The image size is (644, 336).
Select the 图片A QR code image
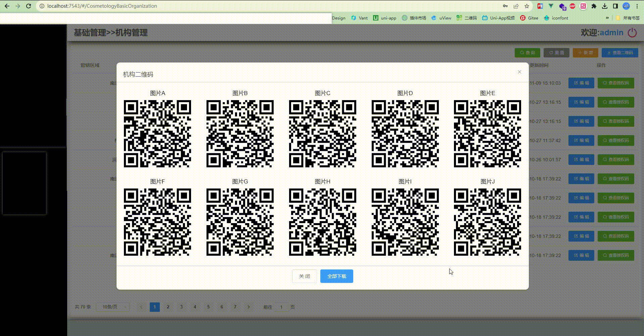[x=157, y=134]
